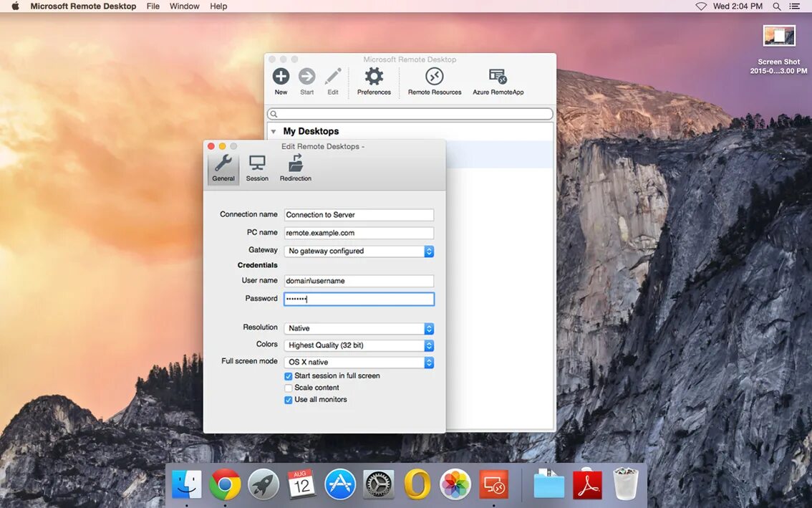The image size is (812, 508).
Task: Open Launchpad rocket icon in Dock
Action: point(263,484)
